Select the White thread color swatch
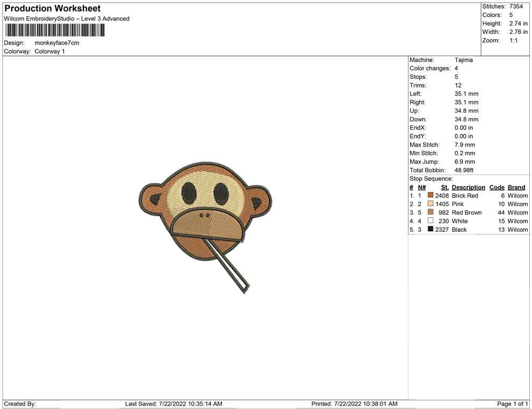Viewport: 532px width, 409px height. coord(430,221)
